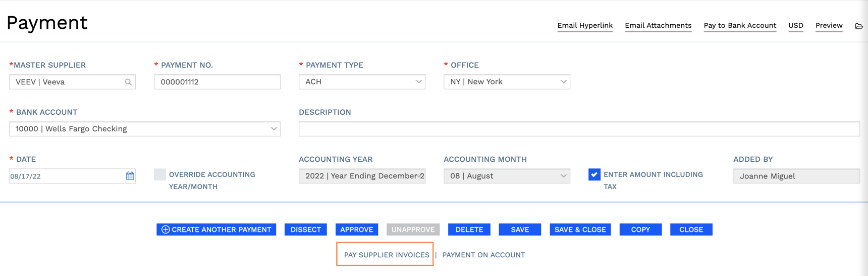868x276 pixels.
Task: Open the Accounting Year dropdown
Action: tap(362, 176)
